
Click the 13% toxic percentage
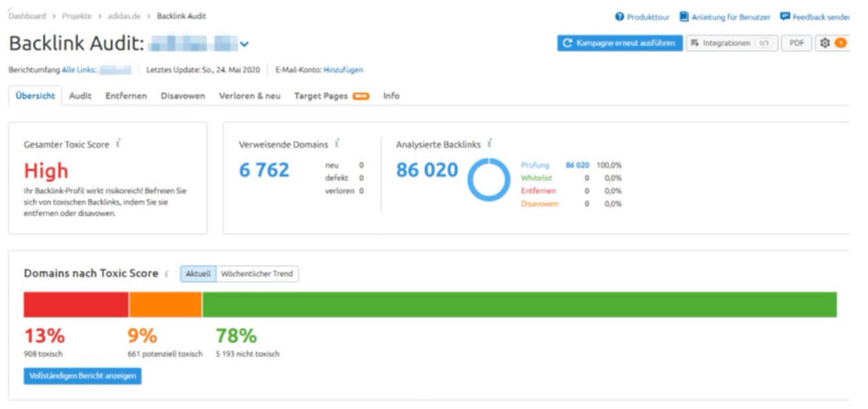pyautogui.click(x=44, y=336)
